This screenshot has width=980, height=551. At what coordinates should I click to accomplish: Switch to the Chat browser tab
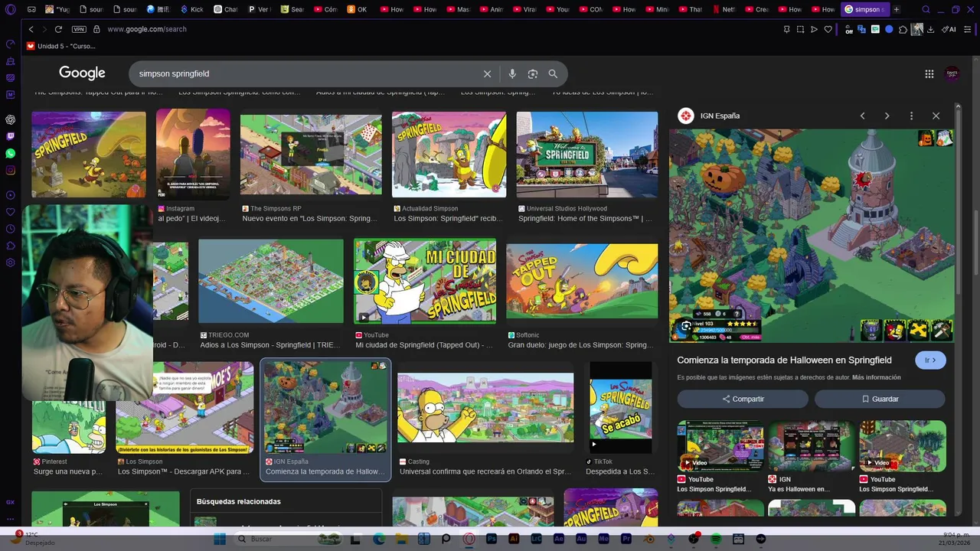click(x=225, y=9)
